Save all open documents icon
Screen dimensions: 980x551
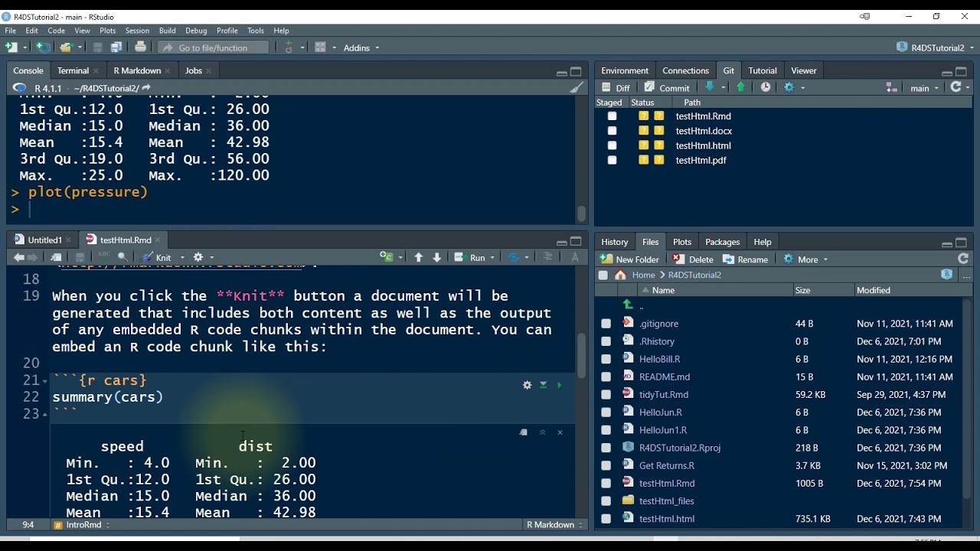[x=116, y=47]
